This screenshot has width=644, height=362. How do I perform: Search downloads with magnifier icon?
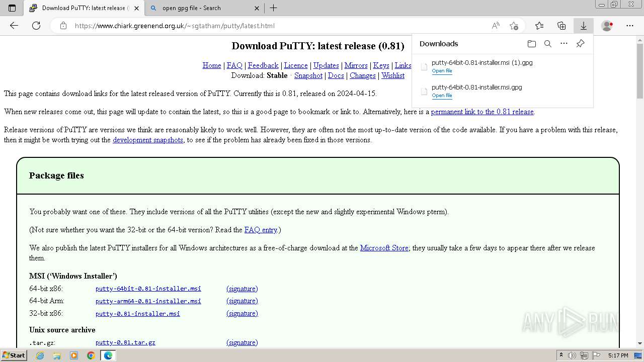548,44
